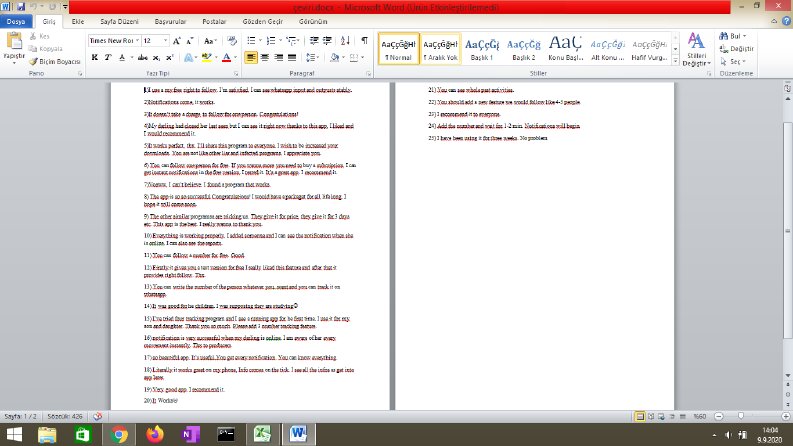Apply the Normal style

(x=399, y=49)
